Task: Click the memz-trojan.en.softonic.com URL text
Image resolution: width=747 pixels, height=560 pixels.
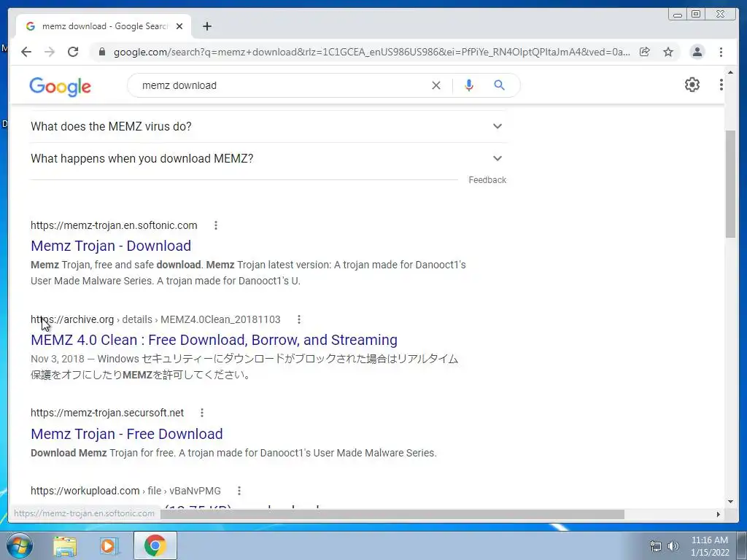Action: [114, 225]
